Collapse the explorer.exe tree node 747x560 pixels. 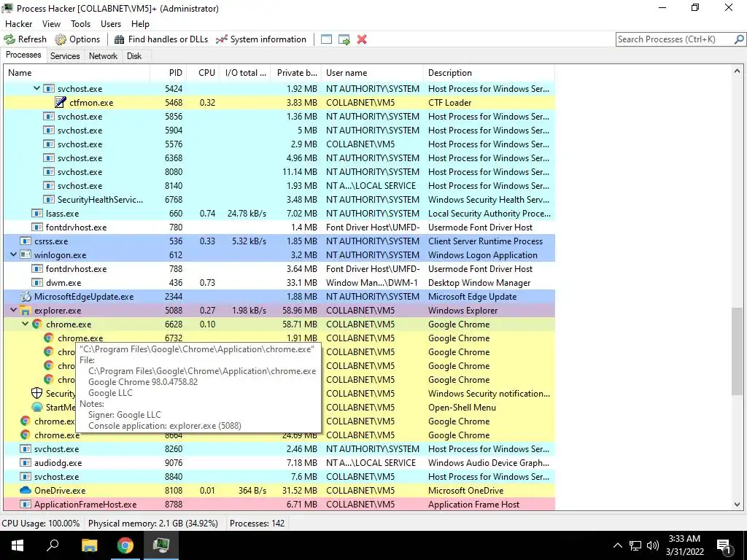[13, 310]
